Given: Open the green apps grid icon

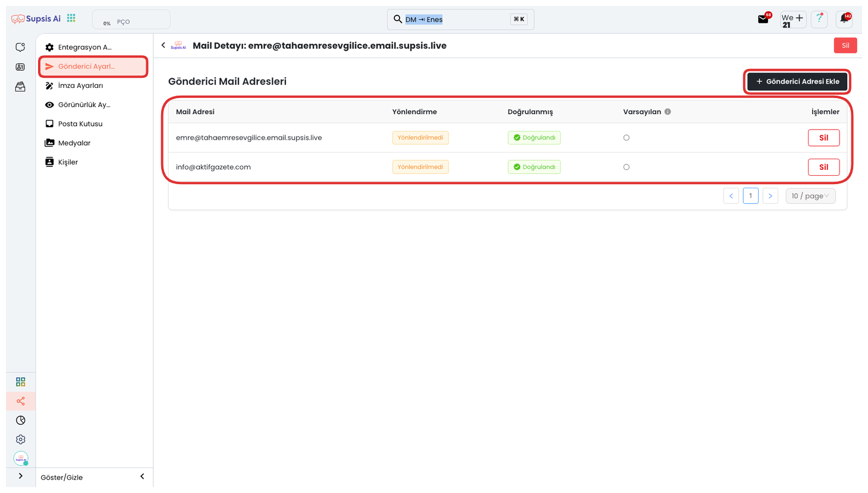Looking at the screenshot, I should 71,18.
